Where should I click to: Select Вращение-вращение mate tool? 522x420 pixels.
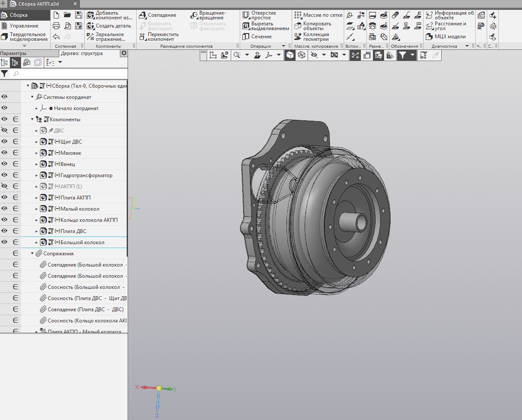coord(208,15)
